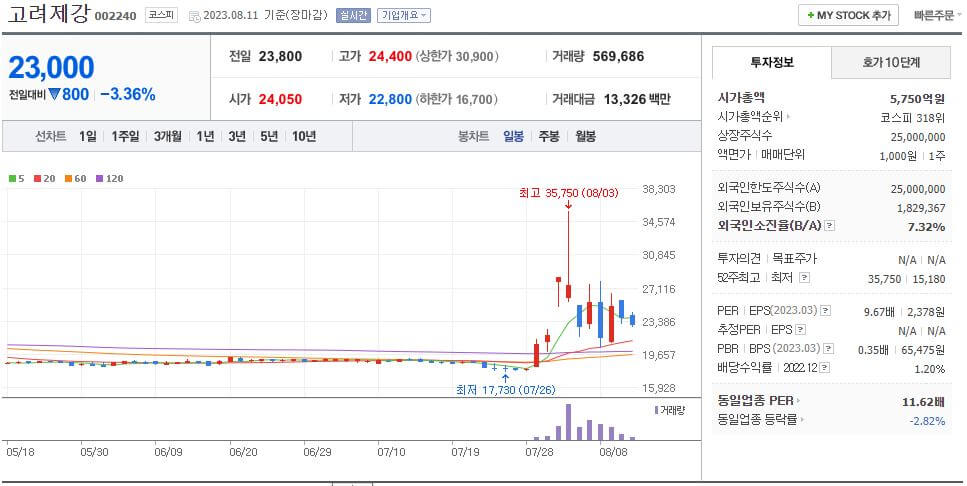Open help icon next to 배당수익률 2022.12
This screenshot has width=967, height=486.
pos(825,368)
